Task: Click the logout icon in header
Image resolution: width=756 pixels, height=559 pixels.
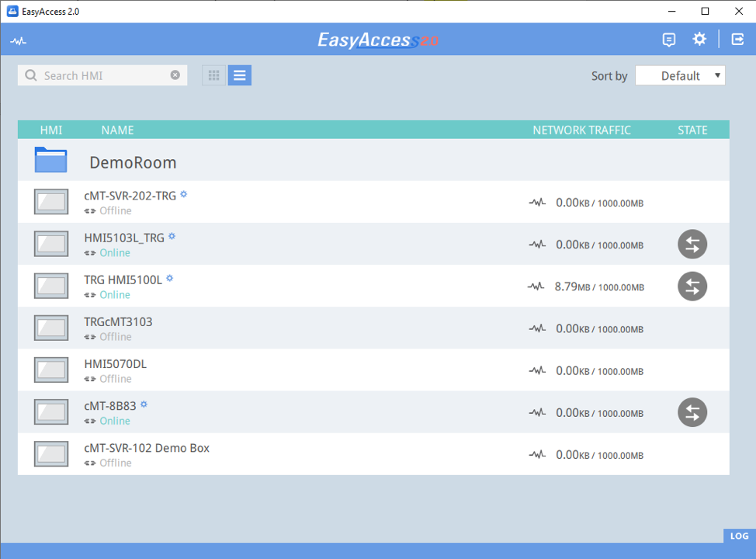Action: pos(736,40)
